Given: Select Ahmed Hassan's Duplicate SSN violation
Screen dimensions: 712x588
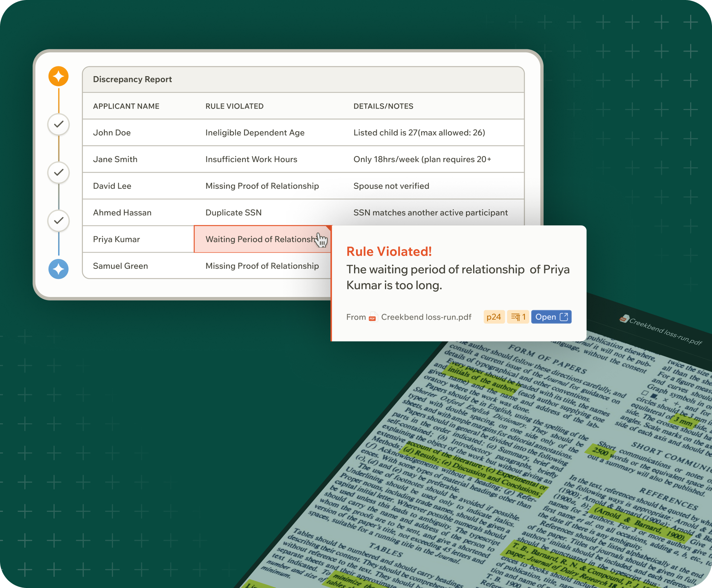Looking at the screenshot, I should [234, 213].
